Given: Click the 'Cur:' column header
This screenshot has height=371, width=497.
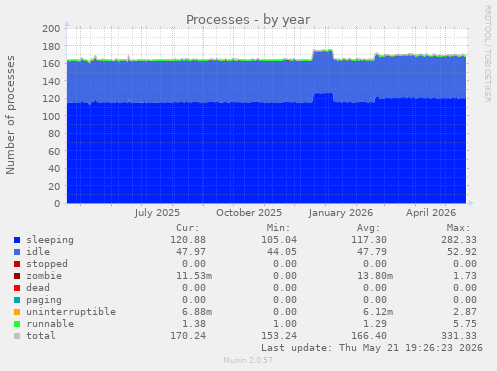Looking at the screenshot, I should click(188, 228).
